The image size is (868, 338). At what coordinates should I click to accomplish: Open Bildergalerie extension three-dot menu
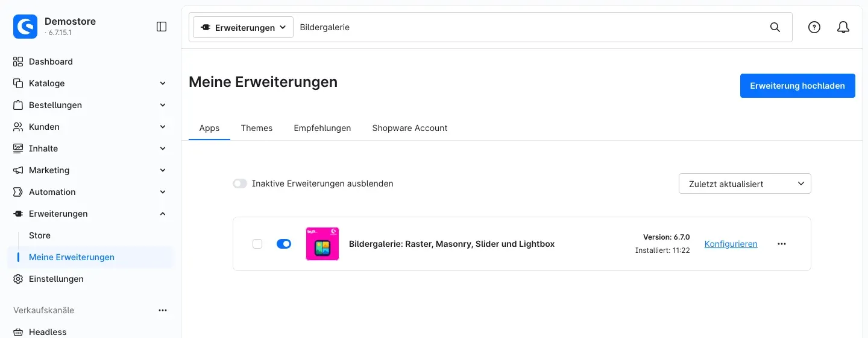point(782,244)
